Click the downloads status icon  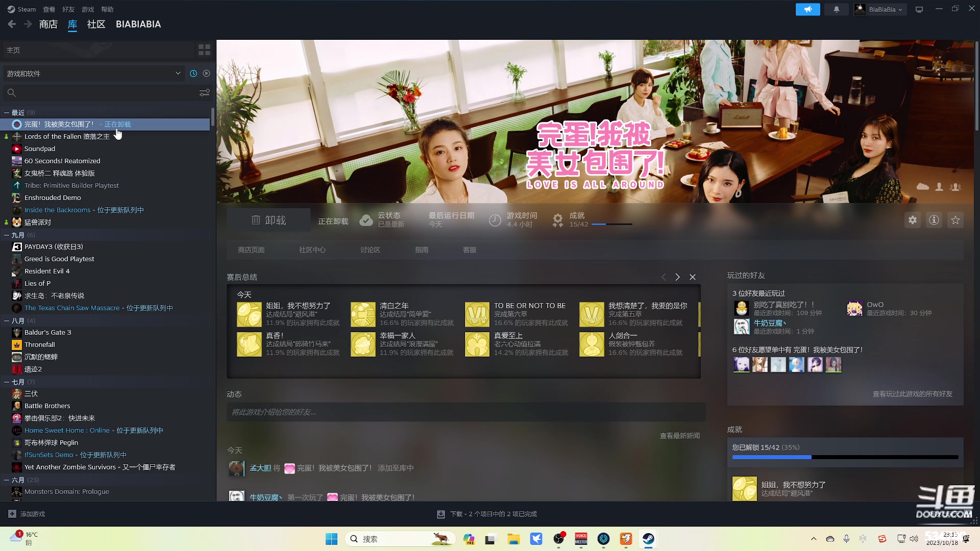click(441, 514)
